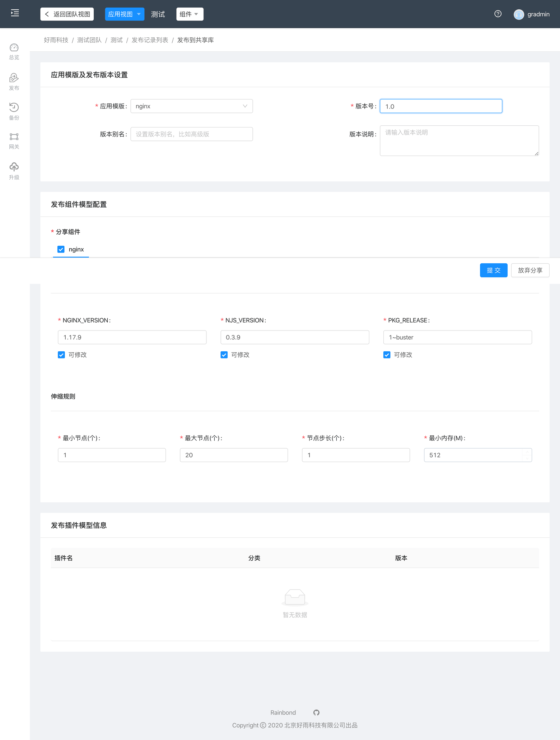The width and height of the screenshot is (560, 740).
Task: Toggle 可修改 checkbox under PKG_RELEASE
Action: [x=387, y=355]
